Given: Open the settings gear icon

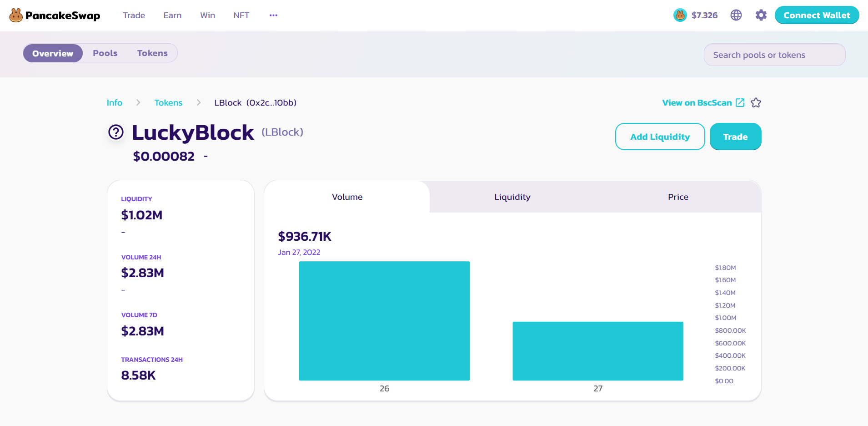Looking at the screenshot, I should (761, 15).
